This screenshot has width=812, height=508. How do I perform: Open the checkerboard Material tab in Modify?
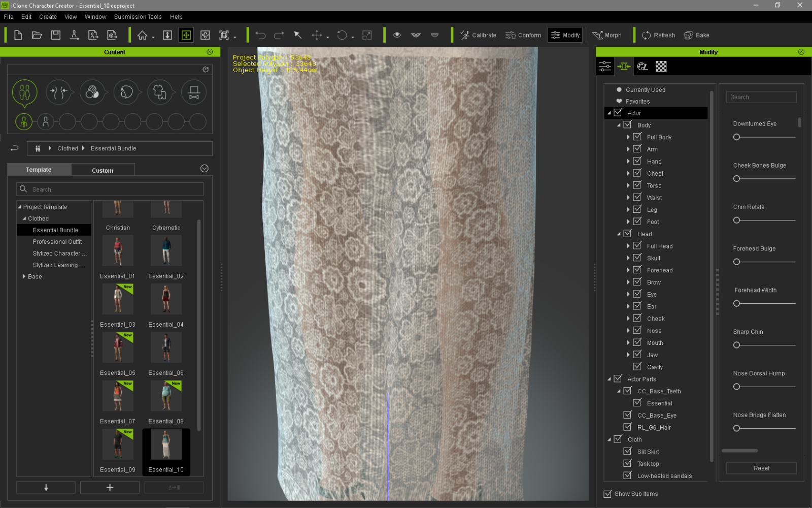(661, 67)
